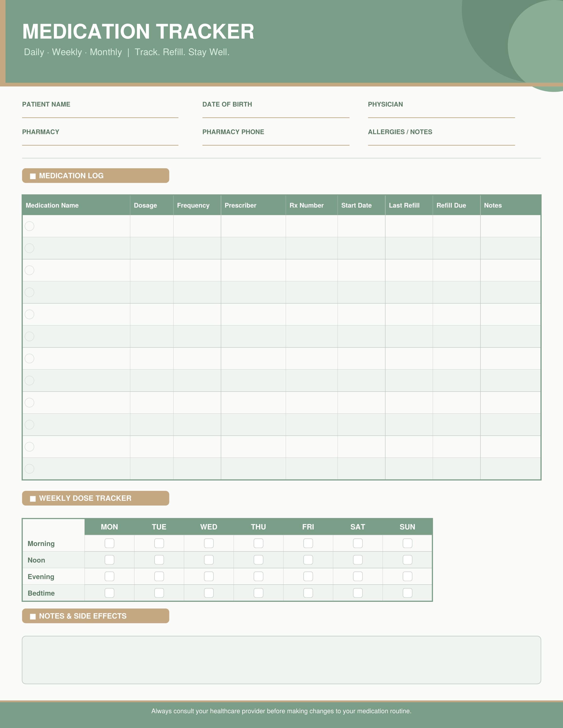The height and width of the screenshot is (728, 563).
Task: Mark the Evening checkbox for WED
Action: pos(209,576)
